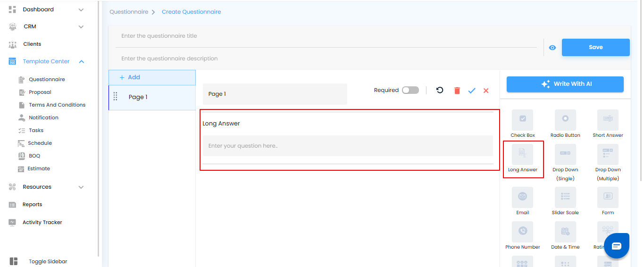Go to Questionnaire breadcrumb link
The width and height of the screenshot is (644, 267).
129,12
